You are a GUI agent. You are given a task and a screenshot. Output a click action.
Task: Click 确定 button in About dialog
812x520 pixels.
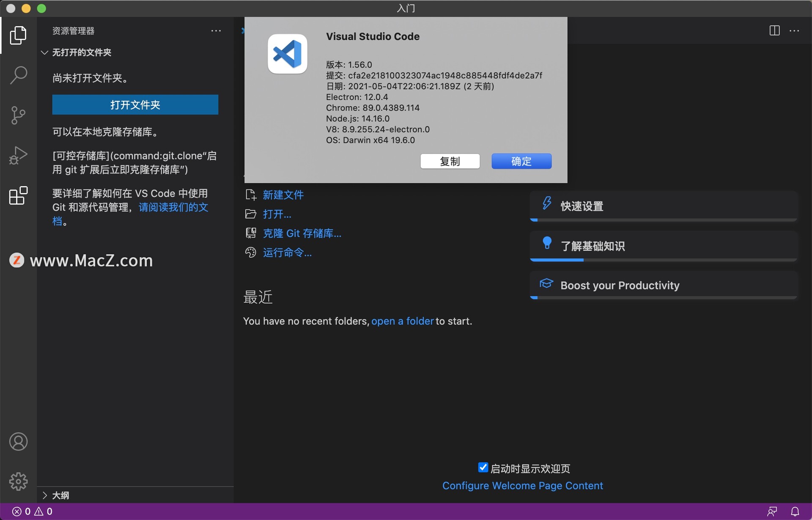tap(521, 161)
